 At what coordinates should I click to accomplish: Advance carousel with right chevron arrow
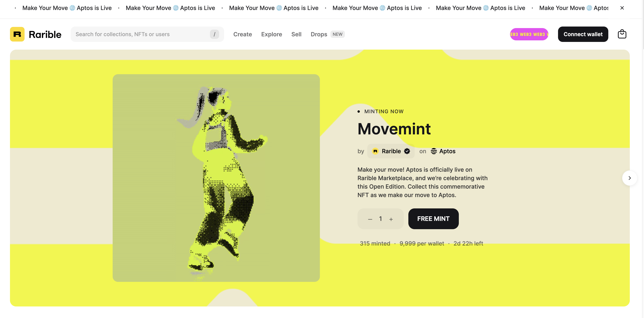click(629, 178)
